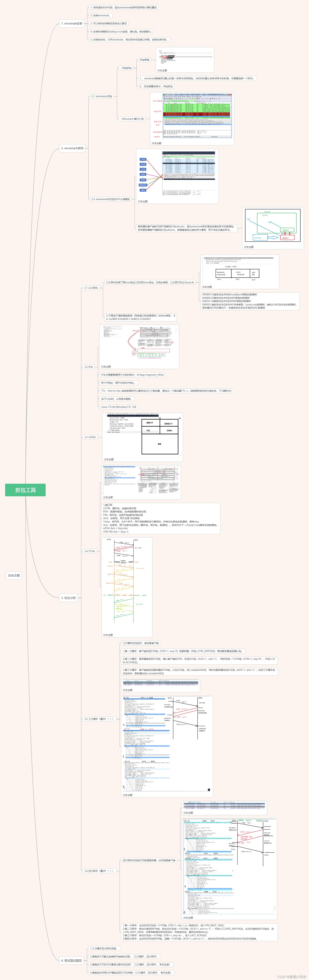Open the IP header structure diagram thumbnail

[x=139, y=347]
